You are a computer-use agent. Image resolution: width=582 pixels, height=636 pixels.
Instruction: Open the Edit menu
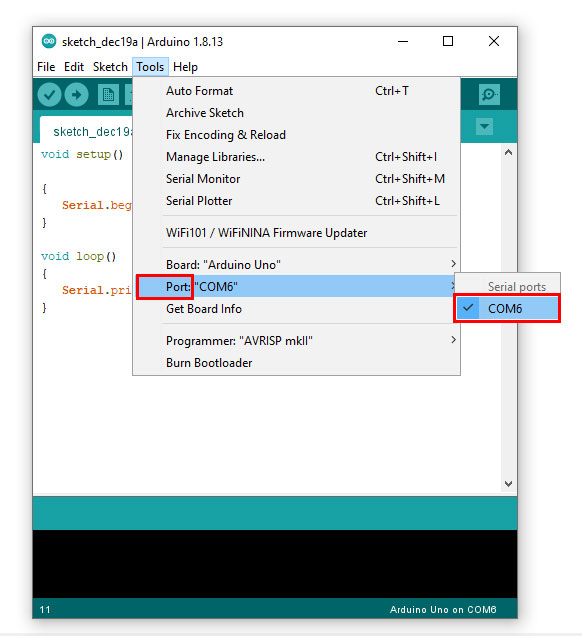click(x=74, y=67)
